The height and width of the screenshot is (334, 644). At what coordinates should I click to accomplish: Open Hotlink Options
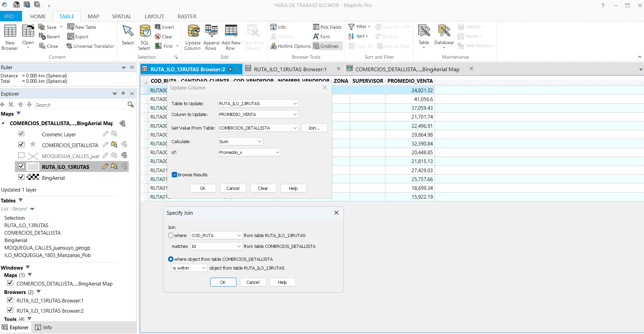[290, 46]
